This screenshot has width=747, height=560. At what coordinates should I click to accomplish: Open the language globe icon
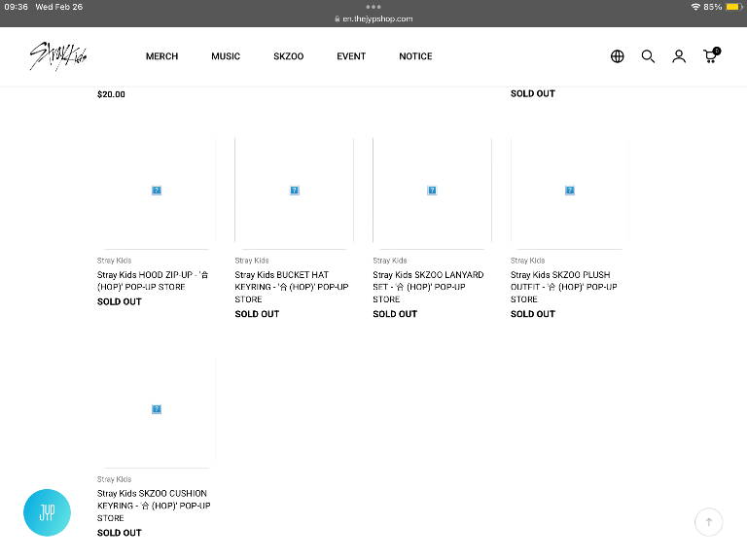click(617, 56)
